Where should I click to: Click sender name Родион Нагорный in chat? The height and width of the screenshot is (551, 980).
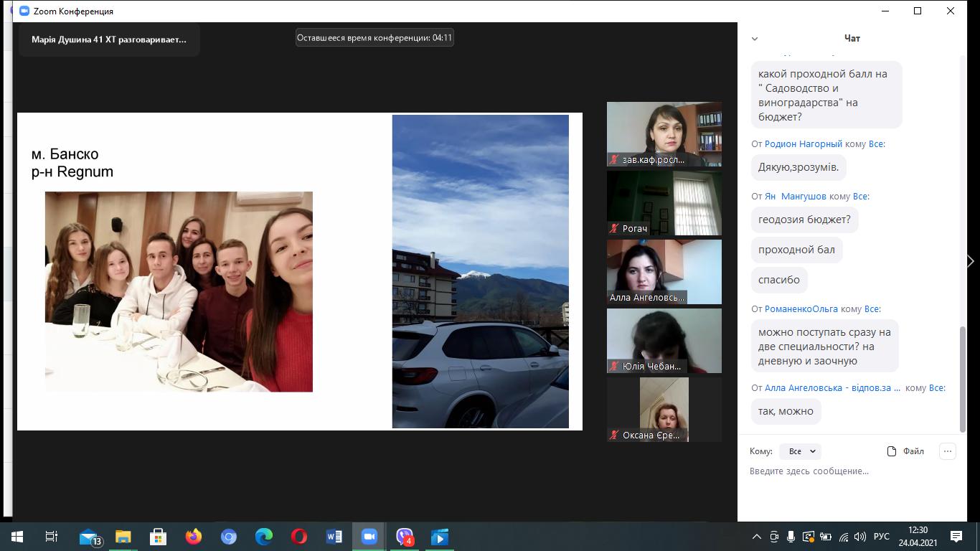[x=804, y=144]
